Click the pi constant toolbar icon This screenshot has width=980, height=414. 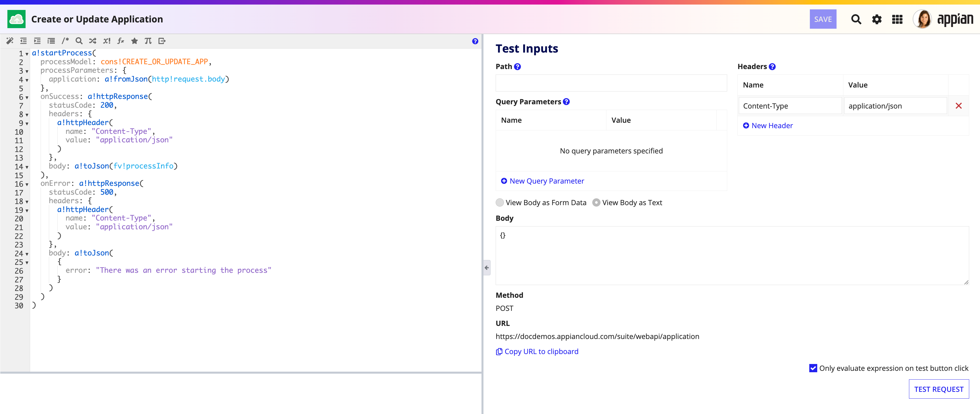point(148,41)
